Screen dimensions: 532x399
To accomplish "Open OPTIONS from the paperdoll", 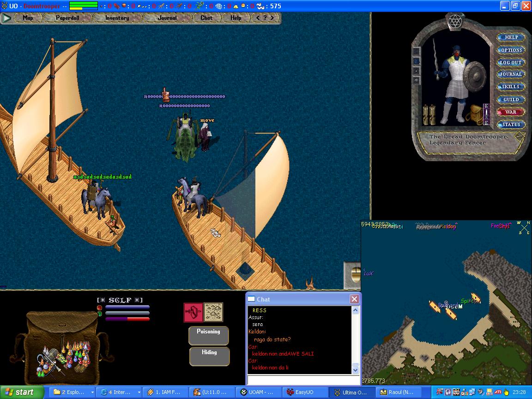I will point(511,50).
